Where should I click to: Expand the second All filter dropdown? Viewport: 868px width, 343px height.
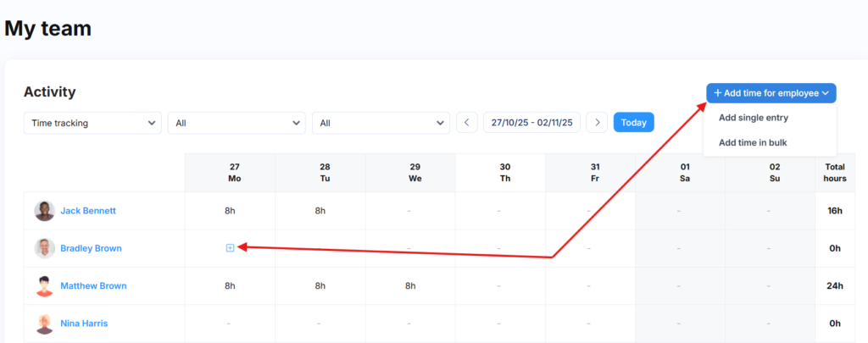pyautogui.click(x=381, y=123)
